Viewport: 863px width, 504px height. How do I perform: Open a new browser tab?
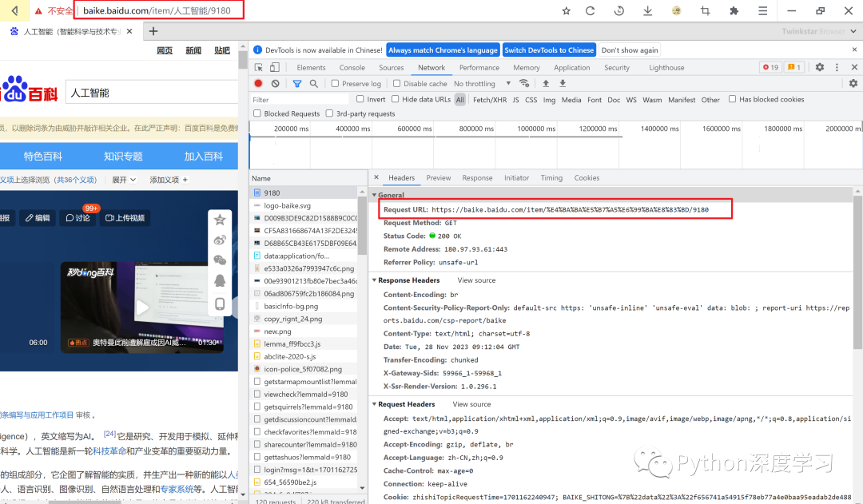153,31
